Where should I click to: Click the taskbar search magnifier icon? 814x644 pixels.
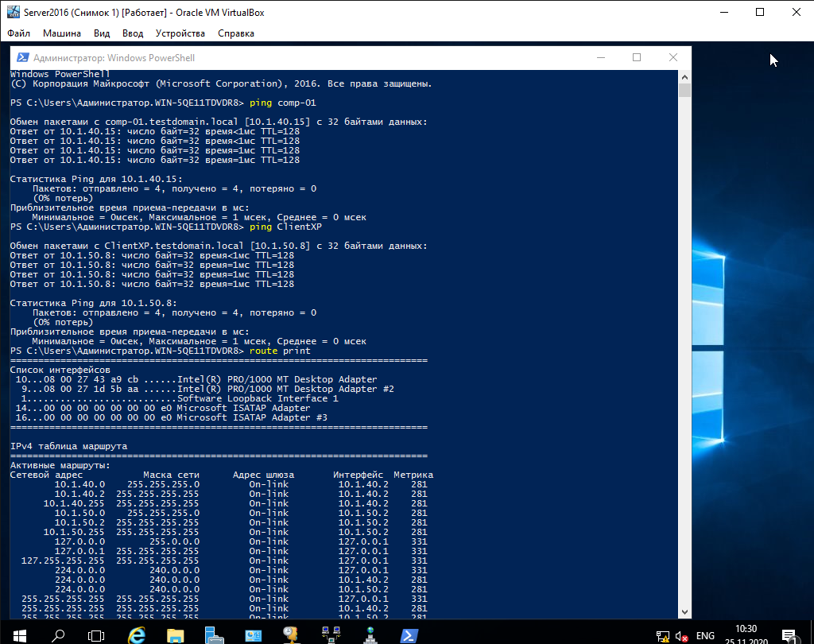pos(58,634)
